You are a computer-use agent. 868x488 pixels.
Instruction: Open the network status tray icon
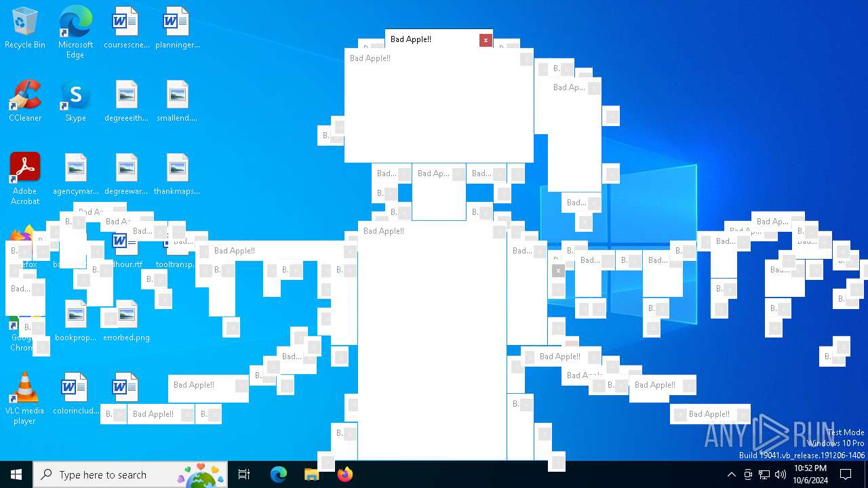point(764,474)
